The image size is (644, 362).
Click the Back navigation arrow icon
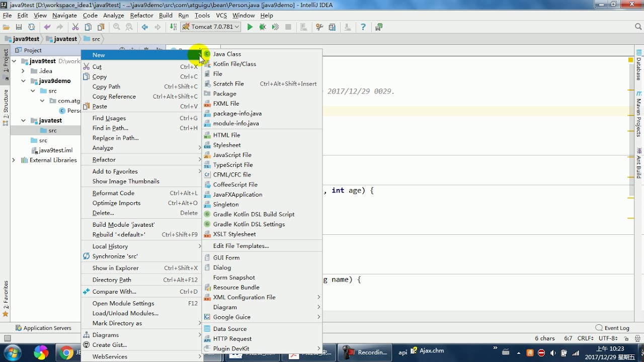point(145,27)
